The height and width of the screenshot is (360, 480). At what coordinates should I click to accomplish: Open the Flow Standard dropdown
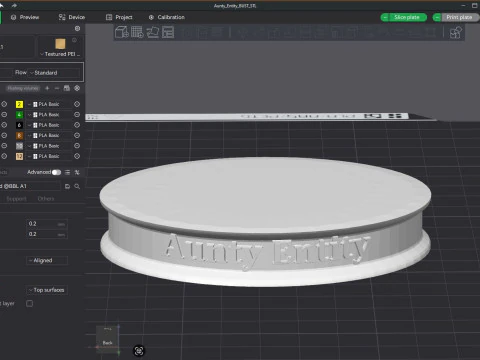(55, 73)
